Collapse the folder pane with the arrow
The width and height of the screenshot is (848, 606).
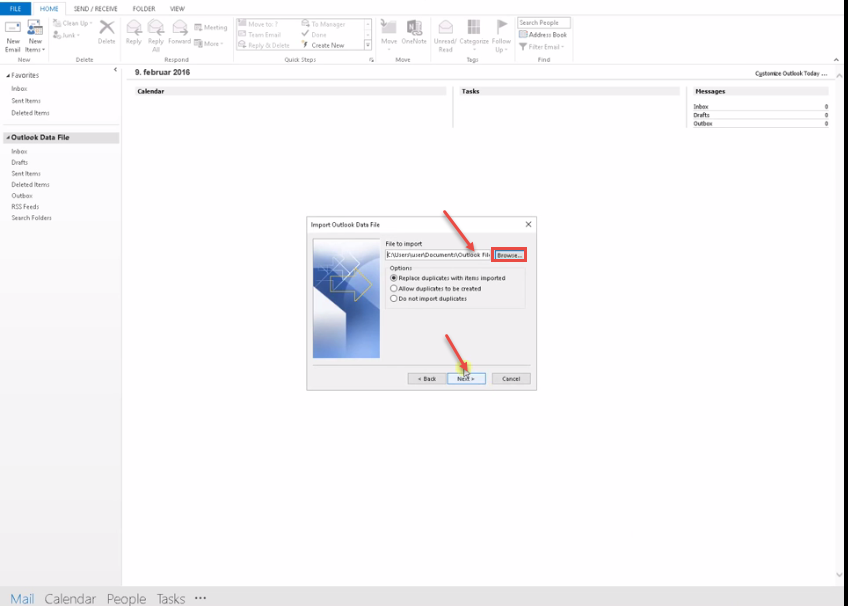click(115, 70)
